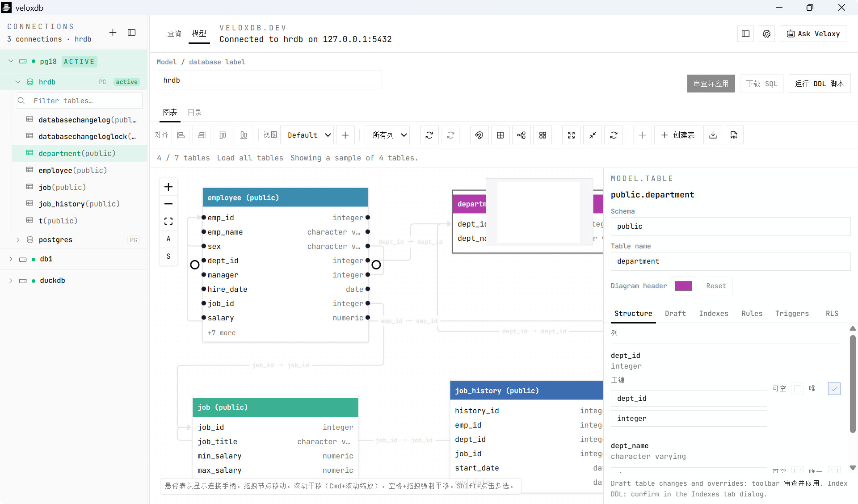The image size is (858, 504).
Task: Align selected tables to top edge
Action: 223,135
